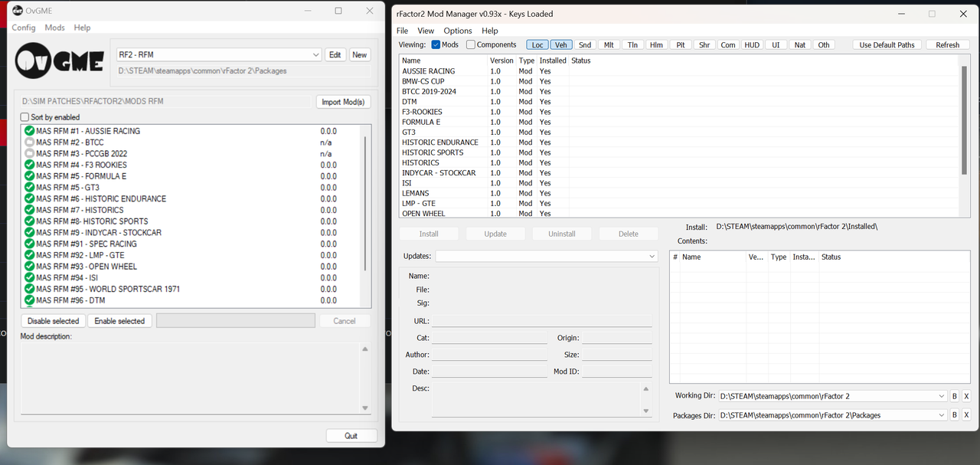Click green check icon of MAS RFM #92 - LMP - GTE

click(30, 255)
